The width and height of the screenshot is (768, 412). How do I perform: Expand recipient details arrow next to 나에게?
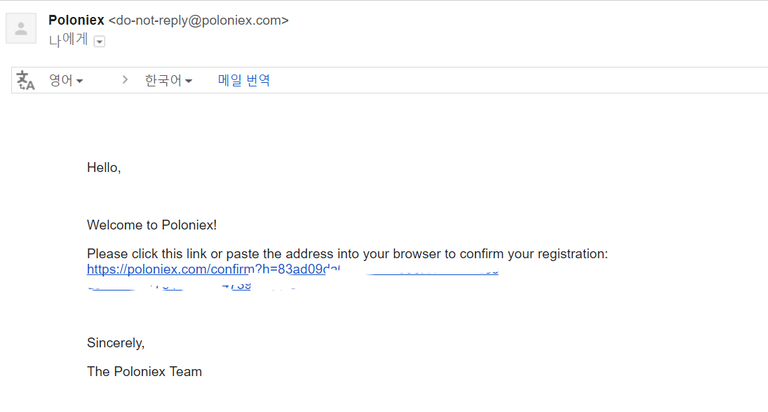[99, 41]
